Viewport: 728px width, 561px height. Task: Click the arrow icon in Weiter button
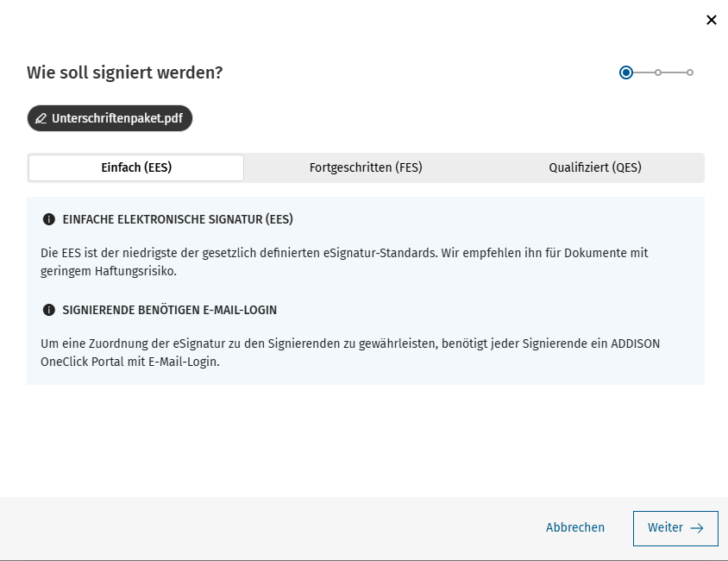697,528
